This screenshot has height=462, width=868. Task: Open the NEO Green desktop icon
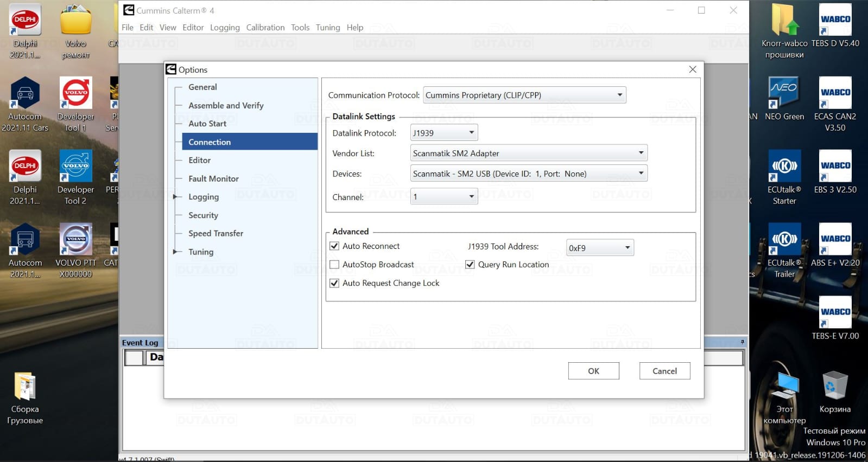784,93
